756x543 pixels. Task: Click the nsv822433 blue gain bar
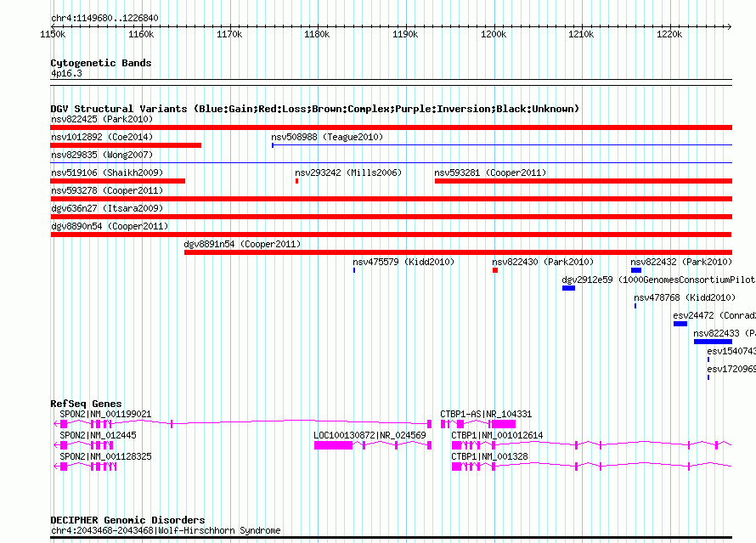pyautogui.click(x=713, y=342)
